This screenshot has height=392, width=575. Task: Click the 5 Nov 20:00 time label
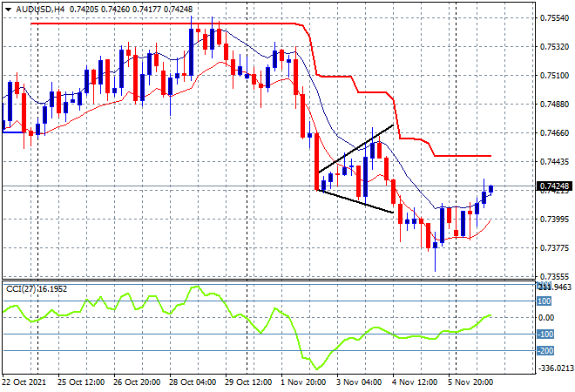pyautogui.click(x=470, y=382)
